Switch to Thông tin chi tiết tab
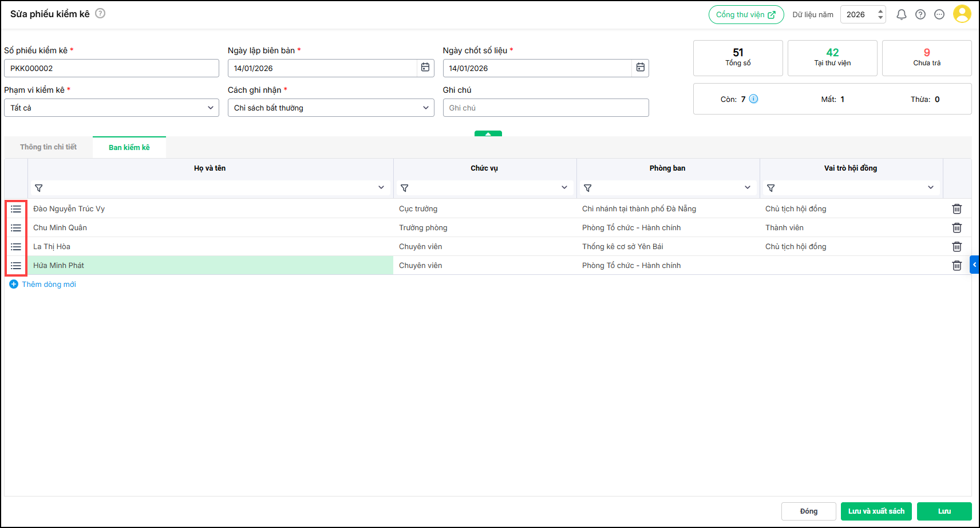This screenshot has height=528, width=980. coord(49,147)
